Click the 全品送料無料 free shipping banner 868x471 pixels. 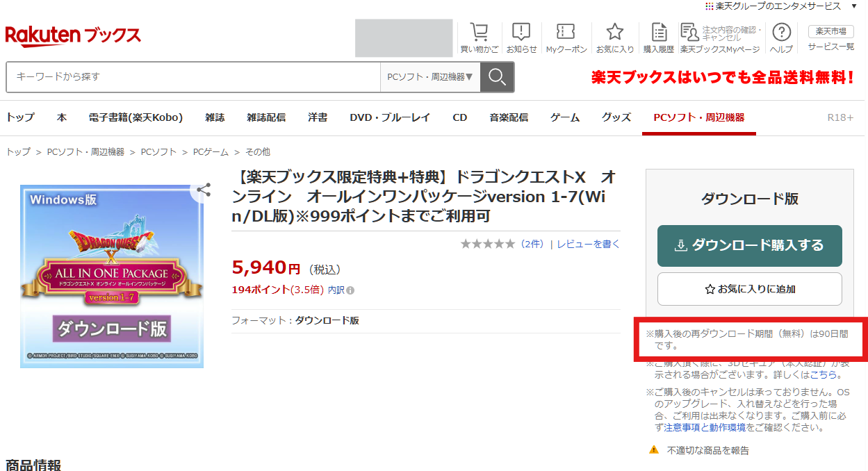point(722,77)
